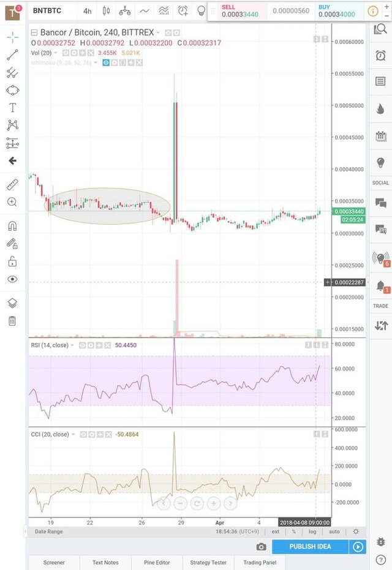The image size is (392, 570).
Task: Open the public chat icon
Action: point(380,203)
